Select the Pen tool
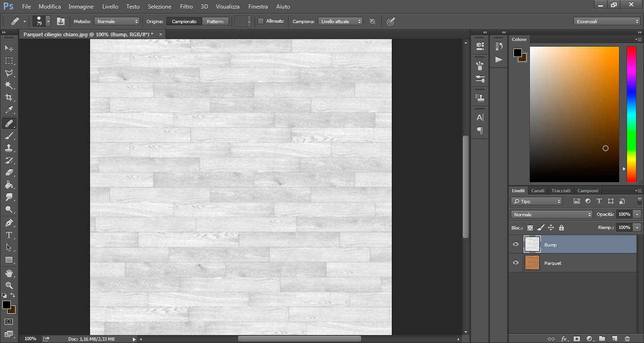644x343 pixels. (9, 222)
